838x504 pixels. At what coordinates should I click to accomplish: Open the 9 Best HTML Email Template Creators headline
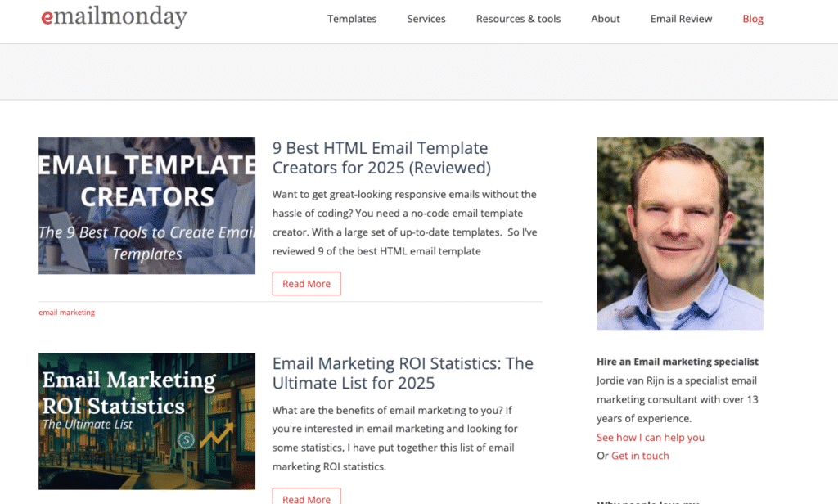pyautogui.click(x=380, y=157)
